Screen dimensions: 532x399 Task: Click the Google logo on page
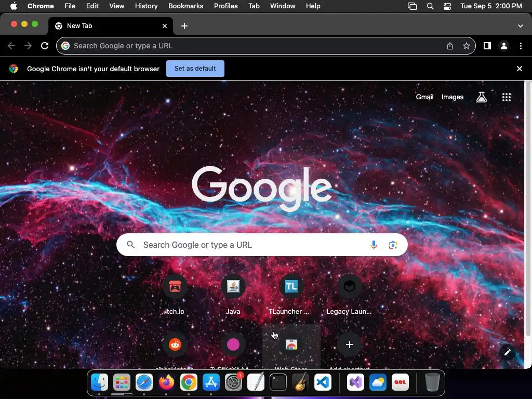tap(262, 188)
